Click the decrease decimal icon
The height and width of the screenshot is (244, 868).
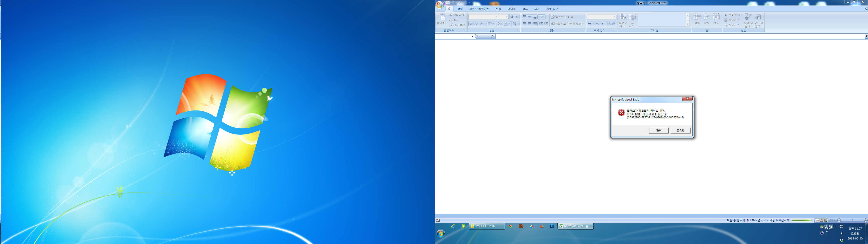(614, 23)
